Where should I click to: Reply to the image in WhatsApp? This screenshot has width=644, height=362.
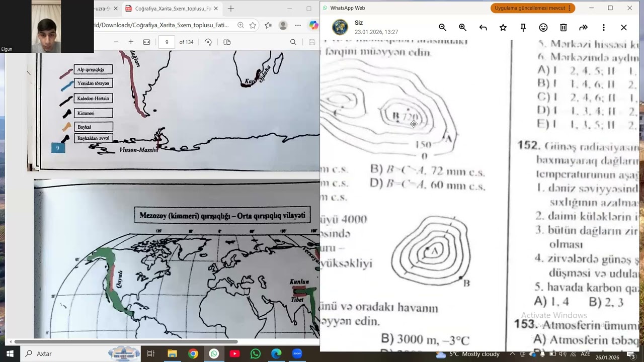483,28
